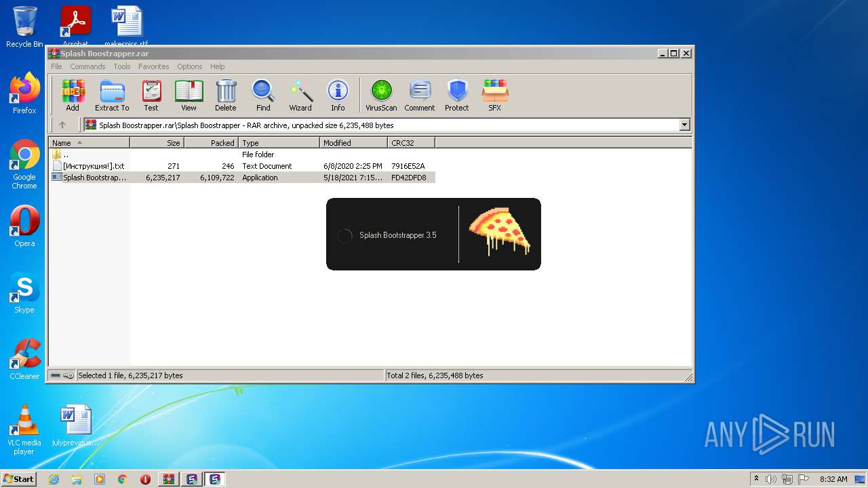
Task: Sort by the CRC32 column header
Action: [x=411, y=143]
